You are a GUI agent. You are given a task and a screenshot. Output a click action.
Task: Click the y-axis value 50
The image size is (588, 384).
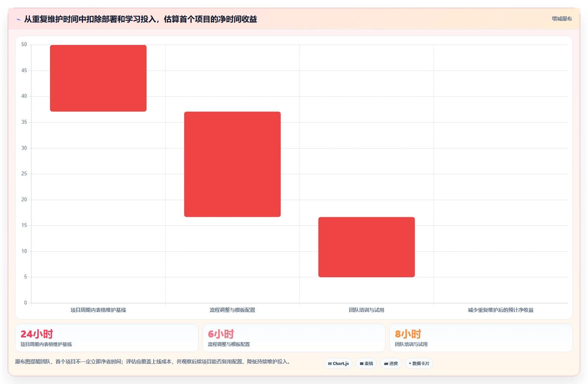coord(24,45)
